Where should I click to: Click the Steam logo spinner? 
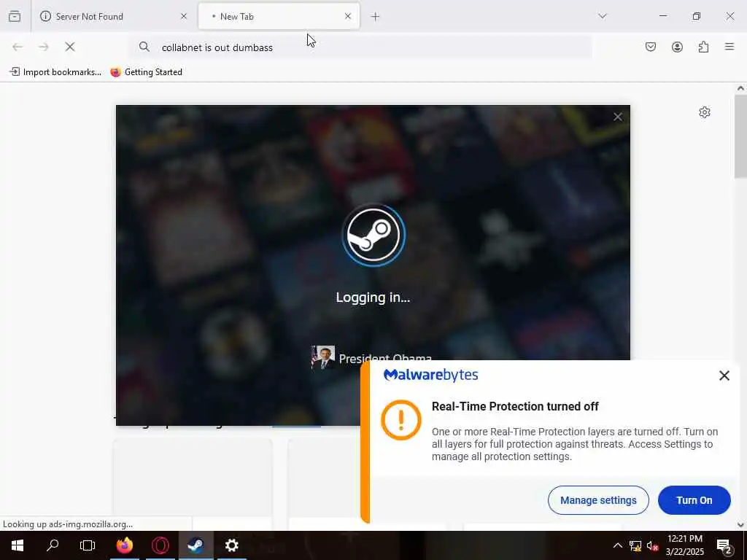[373, 235]
